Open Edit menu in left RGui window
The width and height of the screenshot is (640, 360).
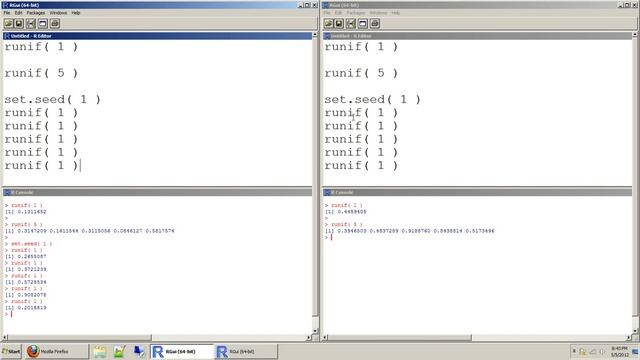tap(18, 13)
